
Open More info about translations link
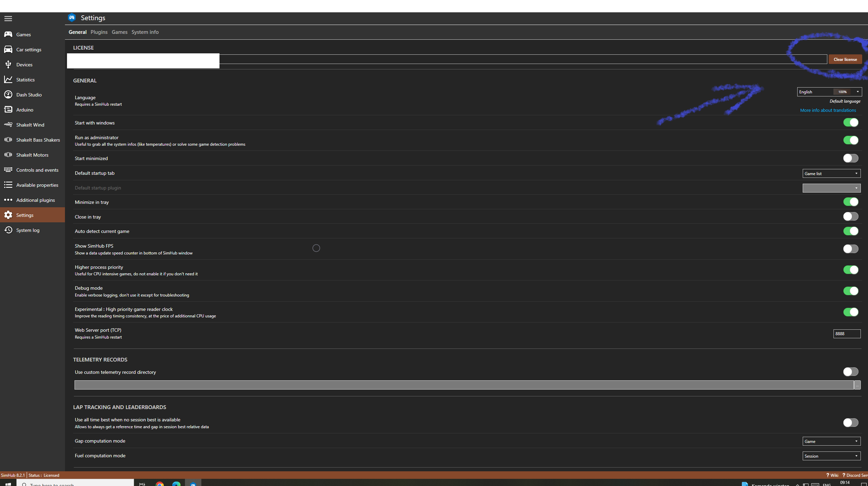pos(828,110)
